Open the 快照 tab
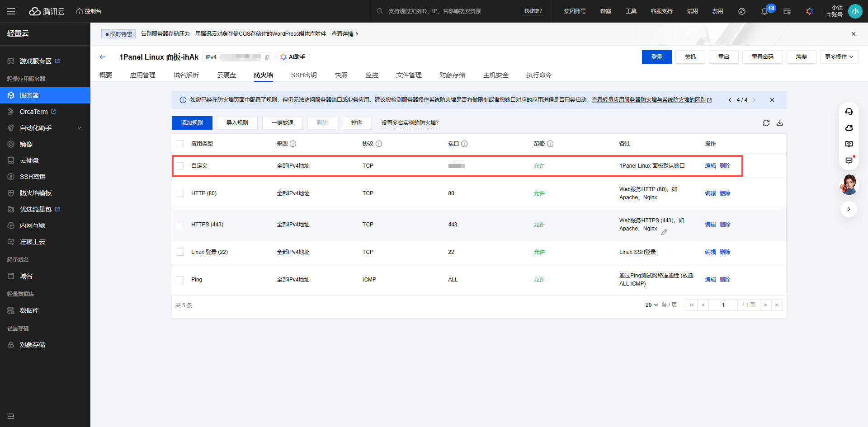The width and height of the screenshot is (868, 427). 341,75
